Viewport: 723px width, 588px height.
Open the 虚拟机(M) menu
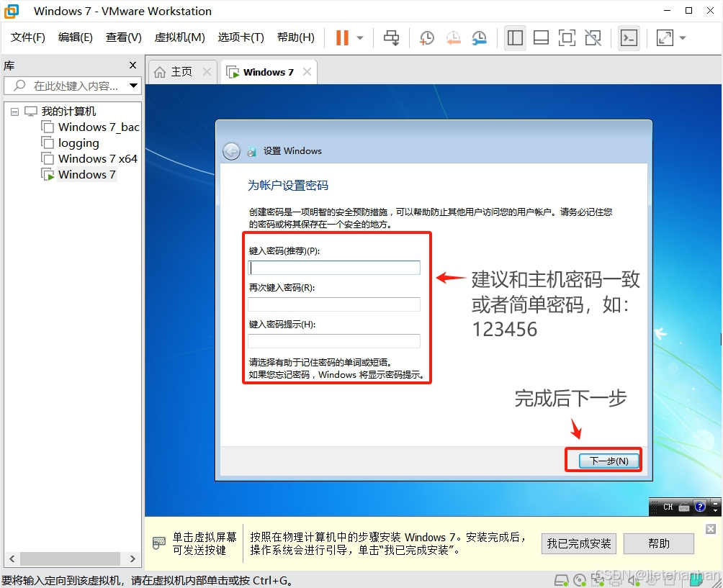(179, 37)
